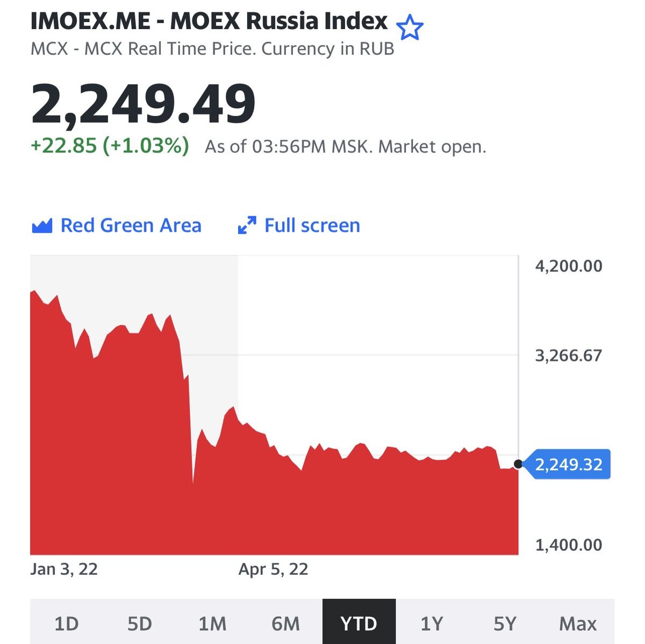645x644 pixels.
Task: Select the YTD tab
Action: [359, 624]
